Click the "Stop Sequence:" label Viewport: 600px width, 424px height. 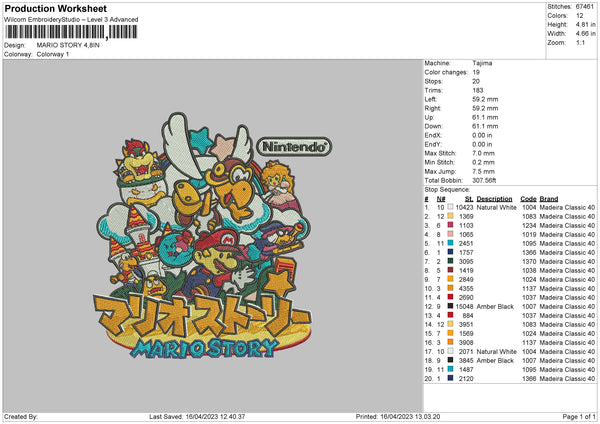(x=447, y=189)
